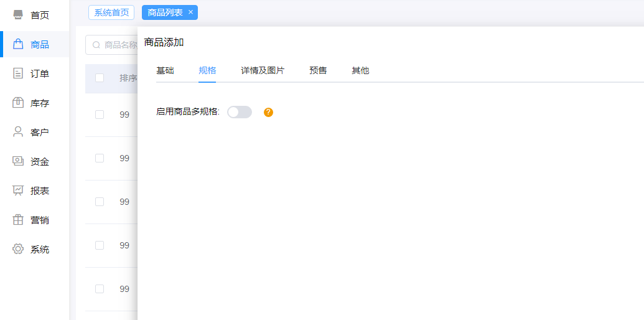The image size is (644, 320).
Task: Open the Orders document icon
Action: point(18,73)
